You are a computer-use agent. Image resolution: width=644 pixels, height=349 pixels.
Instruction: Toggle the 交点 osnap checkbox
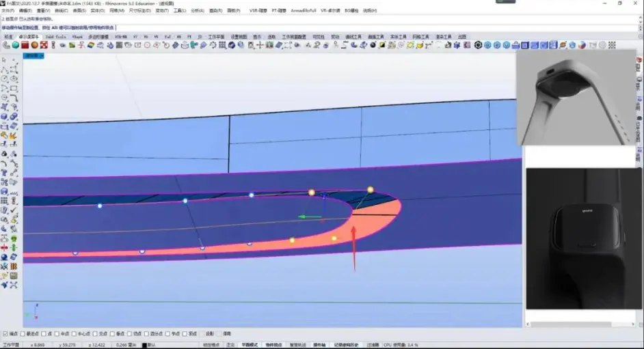pos(95,334)
